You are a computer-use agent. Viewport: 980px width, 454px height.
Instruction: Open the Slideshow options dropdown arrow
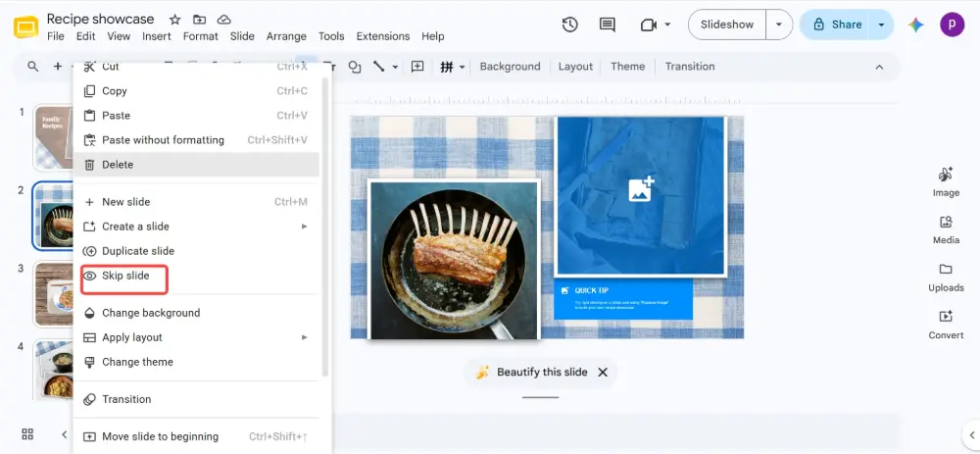779,25
